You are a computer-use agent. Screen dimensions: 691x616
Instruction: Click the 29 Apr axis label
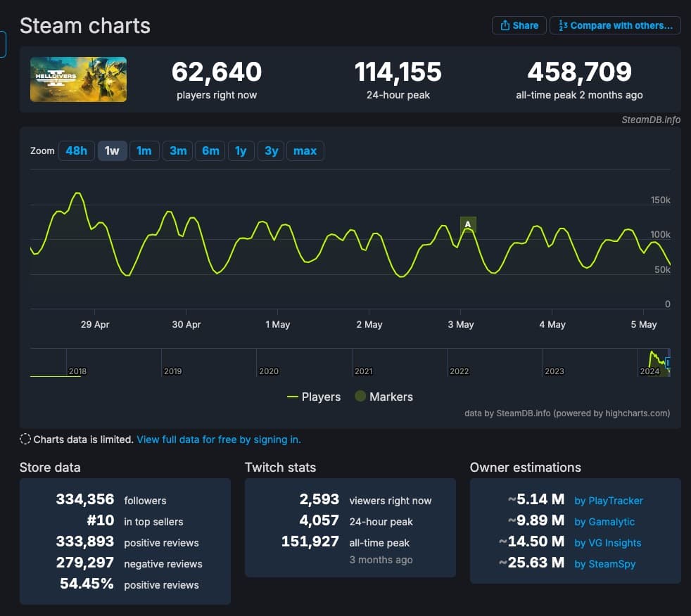coord(95,324)
